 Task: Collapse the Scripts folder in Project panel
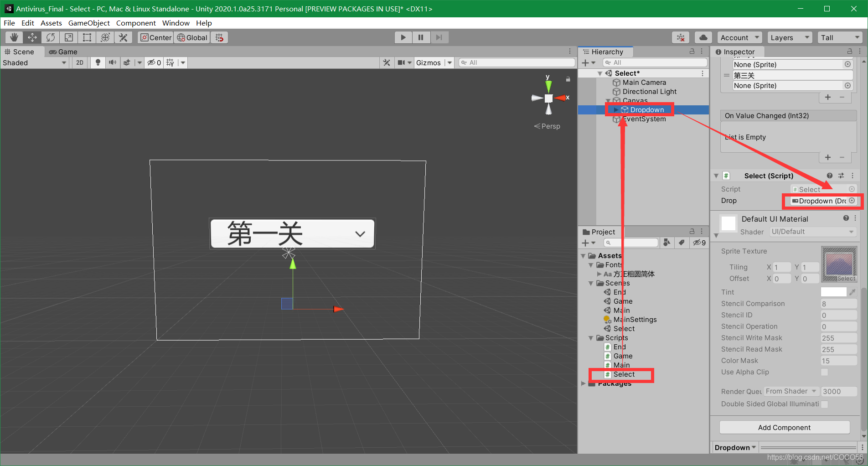point(591,338)
